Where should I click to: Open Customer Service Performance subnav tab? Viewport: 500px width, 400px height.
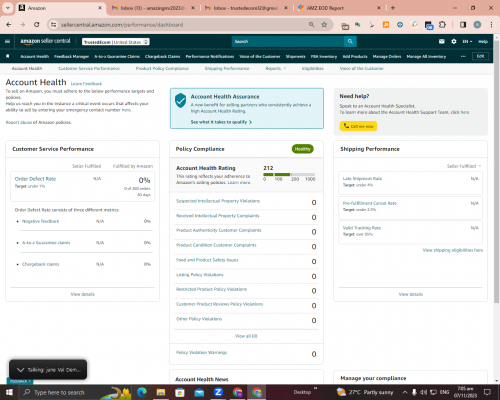89,68
